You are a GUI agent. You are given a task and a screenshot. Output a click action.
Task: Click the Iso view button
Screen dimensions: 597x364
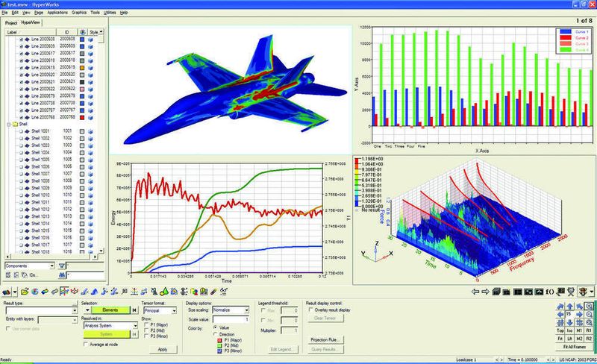click(x=570, y=331)
